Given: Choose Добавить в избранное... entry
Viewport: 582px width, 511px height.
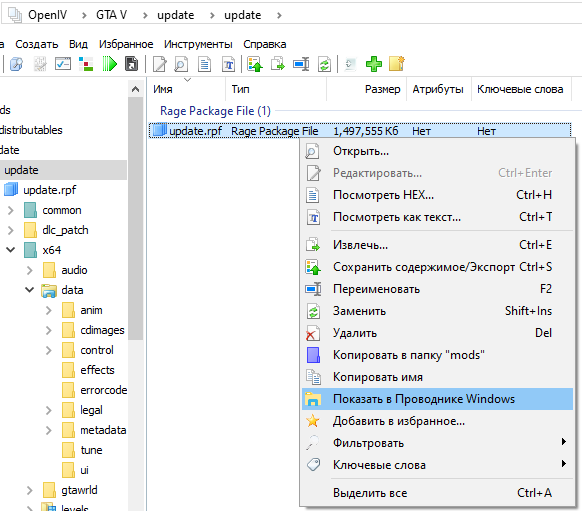Looking at the screenshot, I should tap(438, 421).
